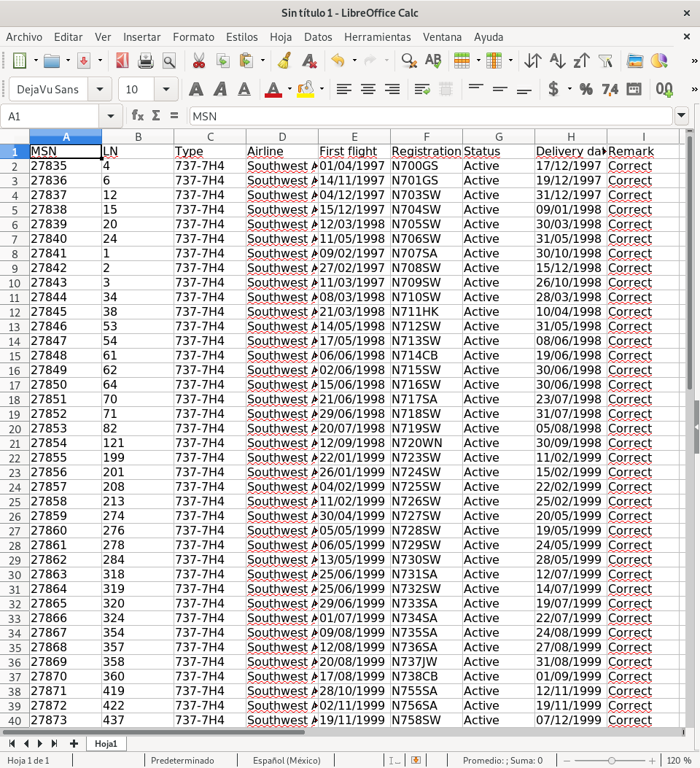
Task: Open the font size dropdown list
Action: tap(166, 90)
